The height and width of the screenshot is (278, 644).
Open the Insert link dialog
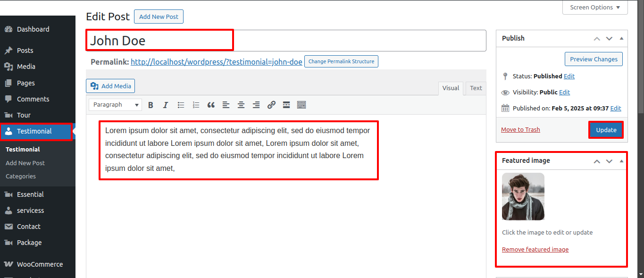click(x=271, y=105)
